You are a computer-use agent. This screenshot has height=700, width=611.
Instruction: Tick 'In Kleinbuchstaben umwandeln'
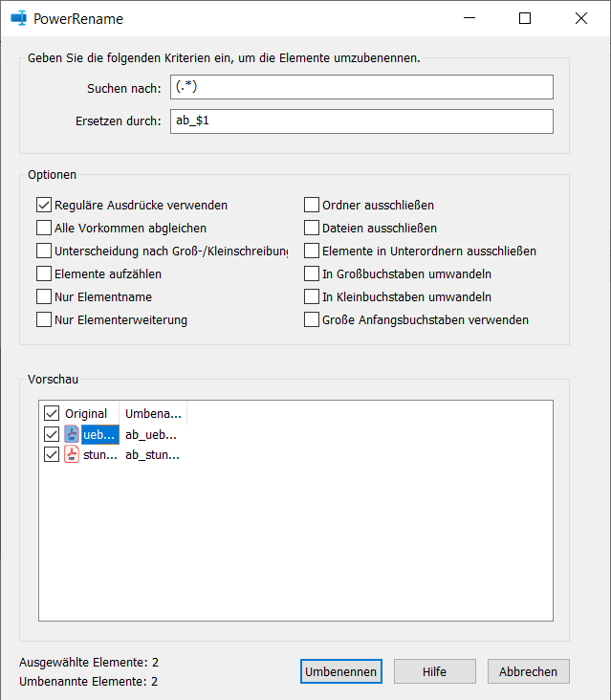coord(312,296)
